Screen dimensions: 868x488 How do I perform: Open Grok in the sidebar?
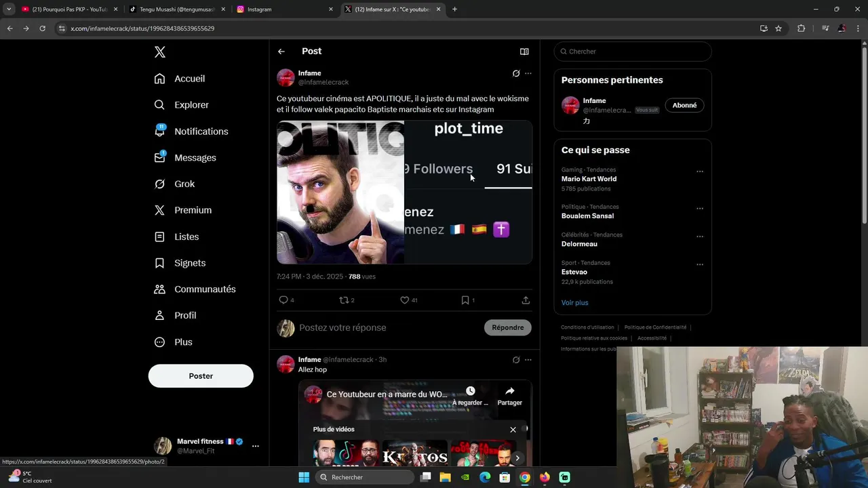174,184
